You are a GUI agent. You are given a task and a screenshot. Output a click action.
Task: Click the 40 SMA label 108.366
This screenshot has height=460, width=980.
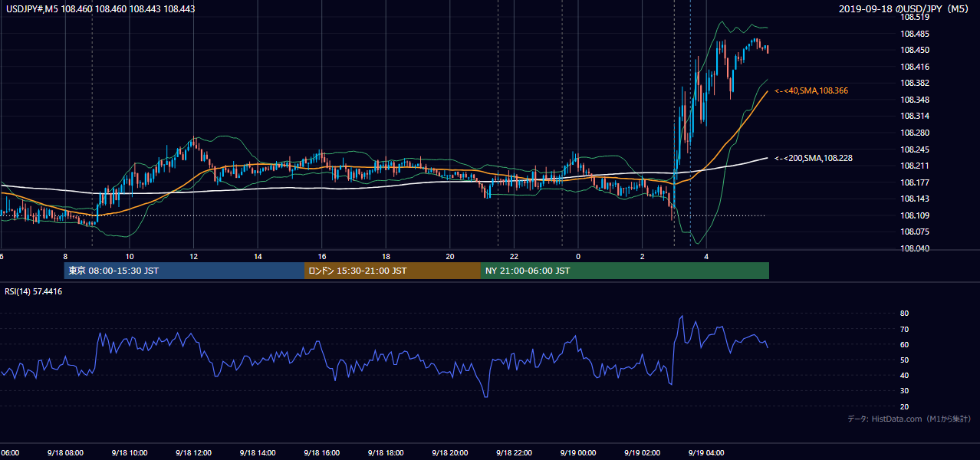point(811,90)
